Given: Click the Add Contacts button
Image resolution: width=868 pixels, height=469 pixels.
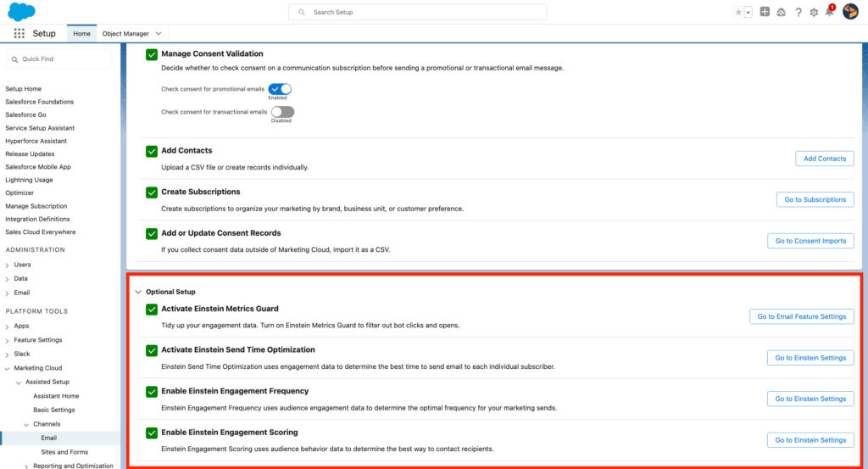Looking at the screenshot, I should (x=824, y=159).
